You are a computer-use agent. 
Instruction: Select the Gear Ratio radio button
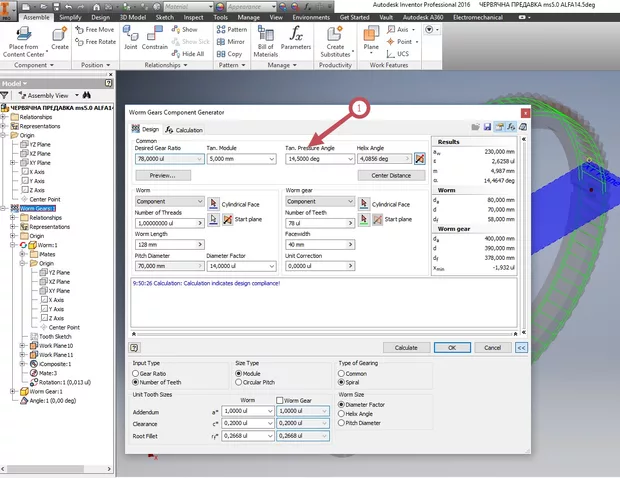[137, 373]
